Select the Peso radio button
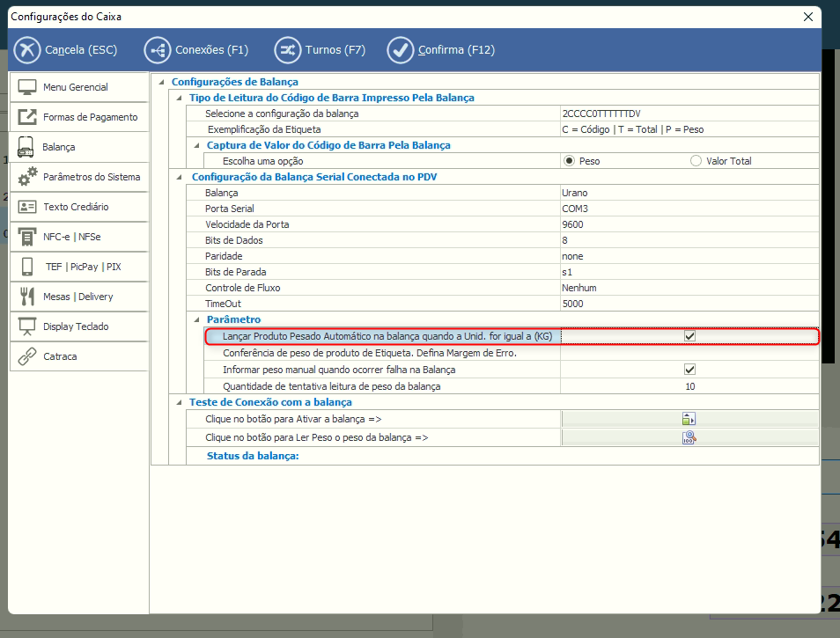The image size is (840, 638). 570,161
